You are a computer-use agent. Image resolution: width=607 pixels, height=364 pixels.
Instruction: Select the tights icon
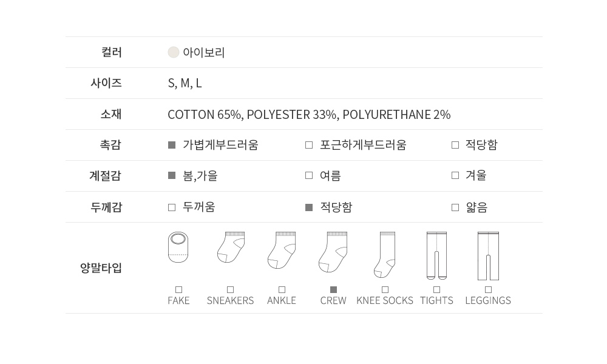pyautogui.click(x=436, y=255)
